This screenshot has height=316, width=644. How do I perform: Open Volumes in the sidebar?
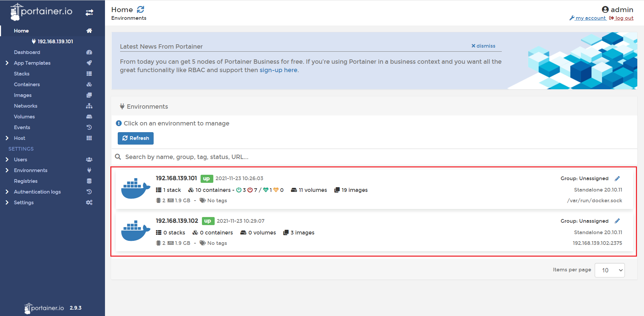click(24, 117)
